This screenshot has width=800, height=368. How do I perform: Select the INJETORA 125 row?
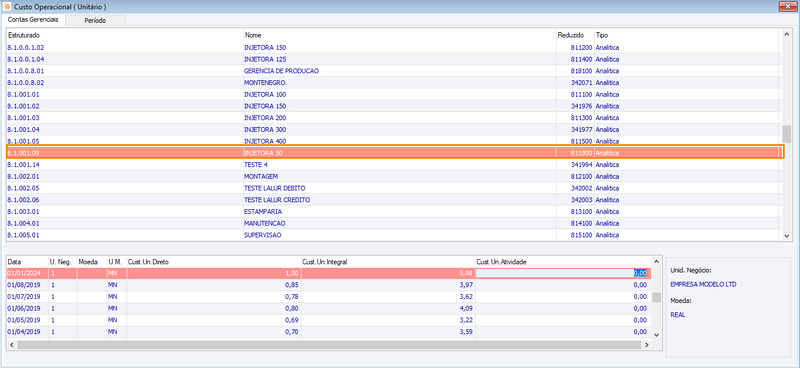[x=393, y=59]
